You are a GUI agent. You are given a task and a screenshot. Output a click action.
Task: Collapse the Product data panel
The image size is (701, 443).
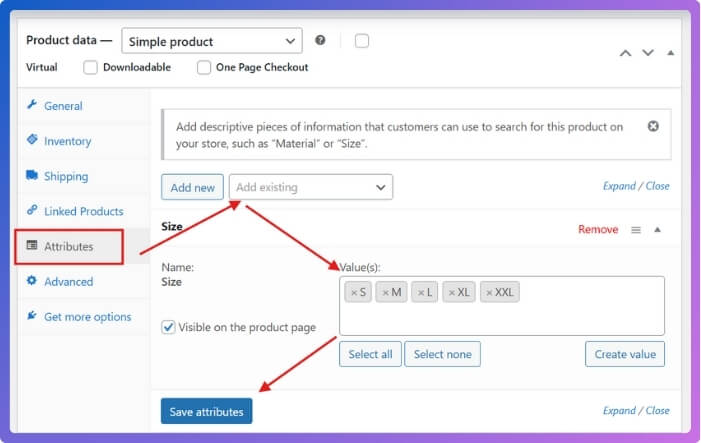[671, 53]
